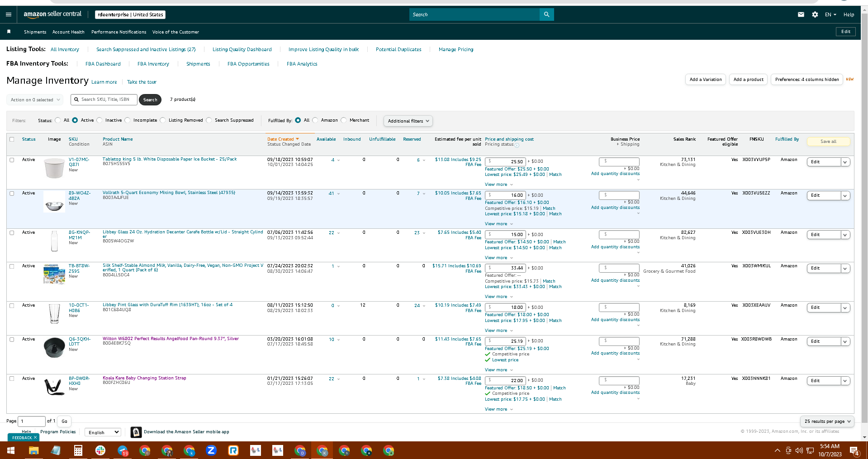
Task: Open Telegram from taskbar
Action: click(123, 450)
